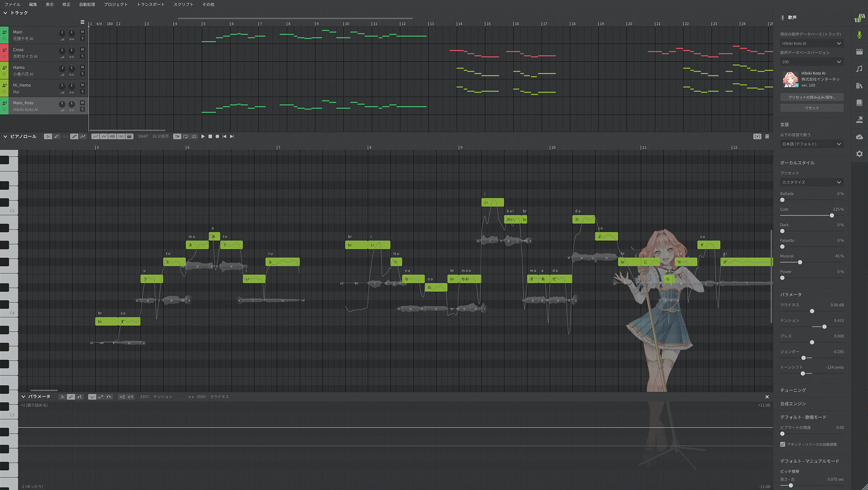Select the pencil tool in piano roll toolbar
Screen dimensions: 868x490
point(57,137)
